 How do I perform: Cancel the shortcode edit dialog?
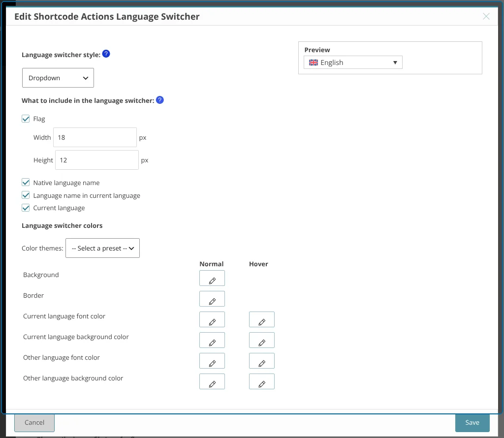pyautogui.click(x=34, y=423)
